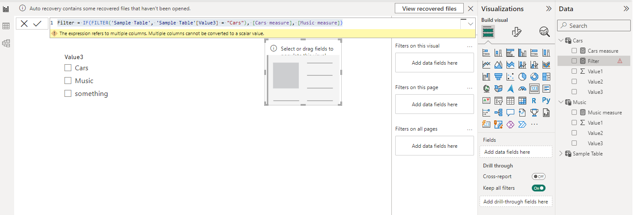Click the Data pane Search box
Image resolution: width=644 pixels, height=215 pixels.
(593, 26)
